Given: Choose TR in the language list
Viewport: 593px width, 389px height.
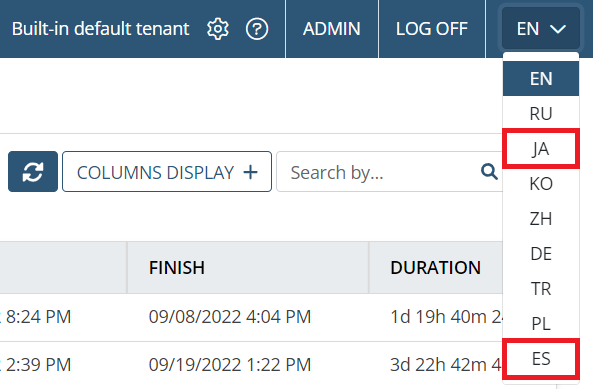Looking at the screenshot, I should (x=541, y=288).
